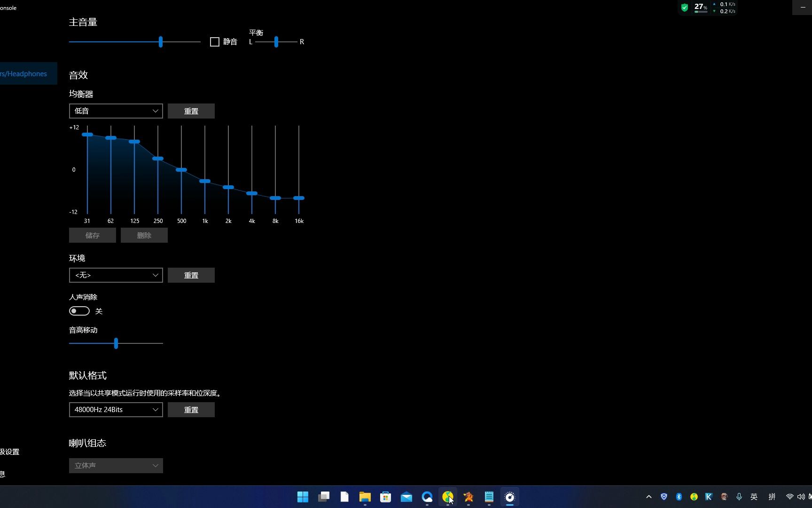Open the blue shield security tray icon
Image resolution: width=812 pixels, height=508 pixels.
pyautogui.click(x=664, y=497)
